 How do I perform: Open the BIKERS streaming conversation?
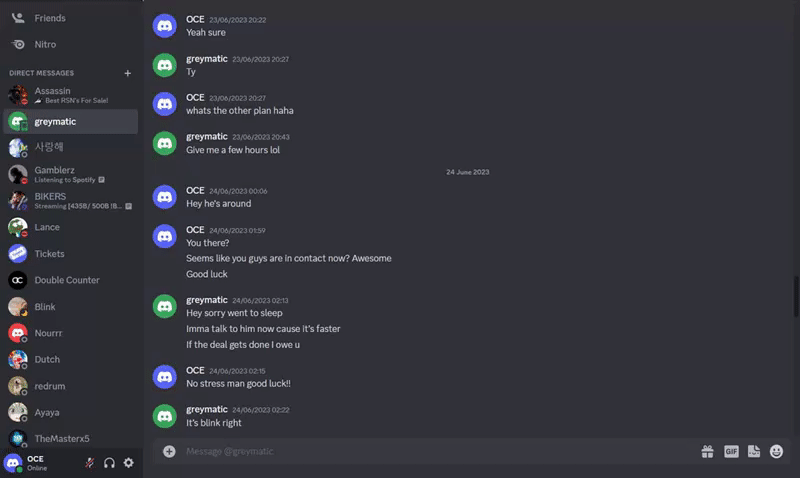tap(70, 200)
